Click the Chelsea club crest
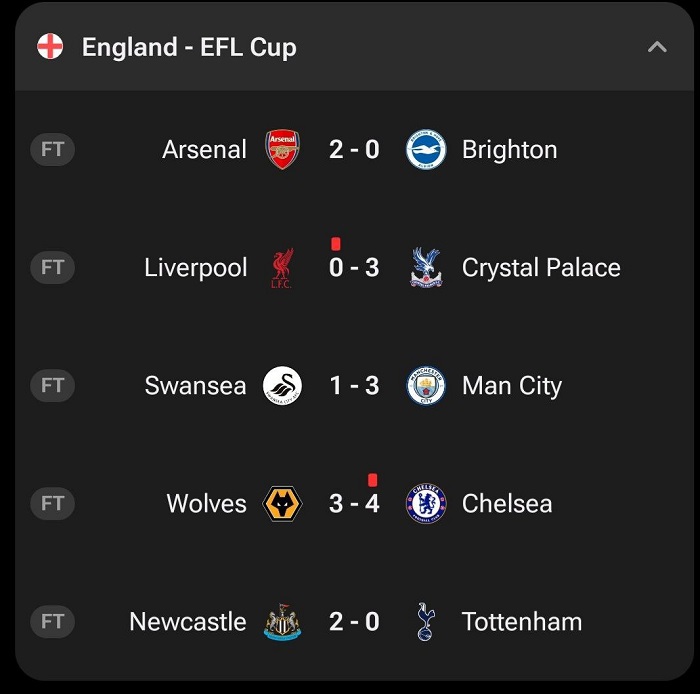This screenshot has height=694, width=700. (426, 504)
